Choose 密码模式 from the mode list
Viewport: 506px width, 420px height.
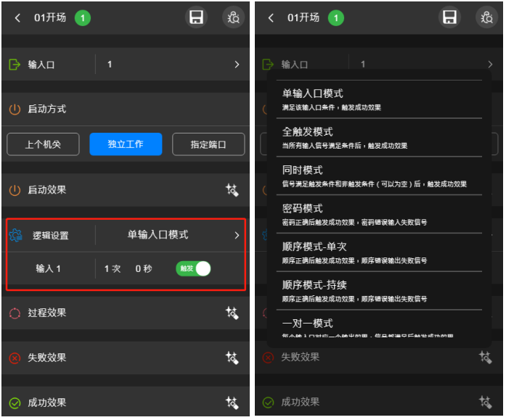coord(379,214)
